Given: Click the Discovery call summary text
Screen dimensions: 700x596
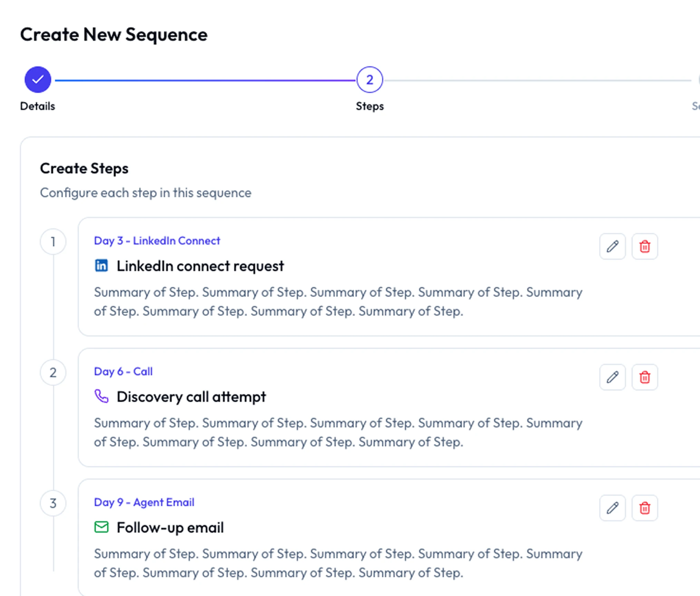Looking at the screenshot, I should point(338,432).
